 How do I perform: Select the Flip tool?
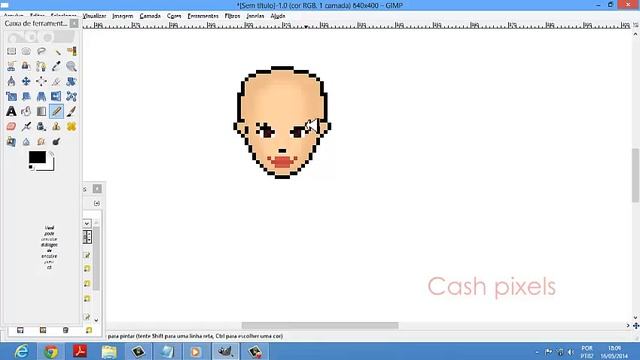[x=56, y=96]
